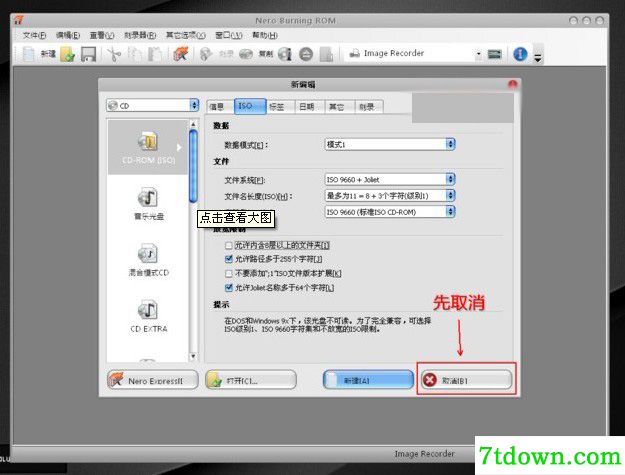Click the blue information icon in toolbar

pyautogui.click(x=520, y=54)
